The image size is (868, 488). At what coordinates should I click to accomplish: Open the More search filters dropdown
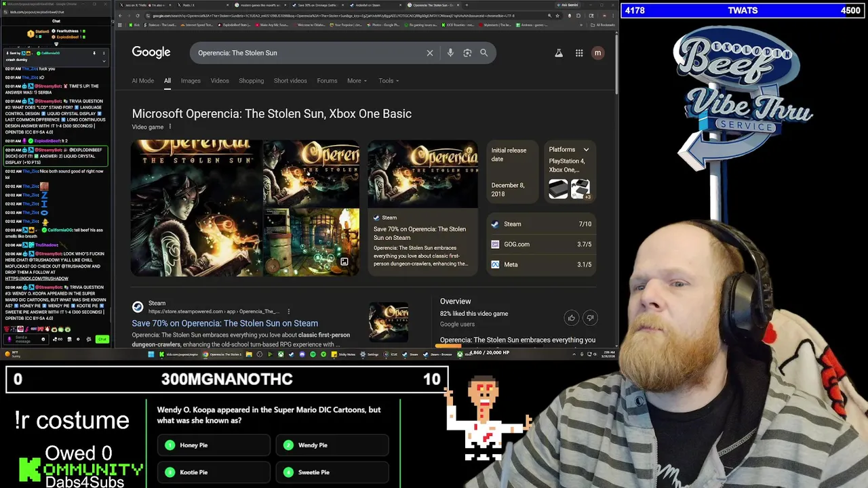[357, 81]
